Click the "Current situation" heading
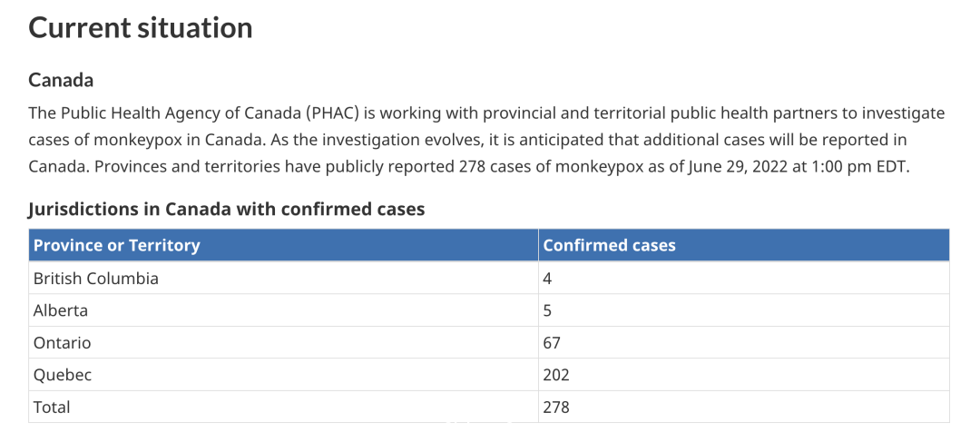 pos(141,29)
